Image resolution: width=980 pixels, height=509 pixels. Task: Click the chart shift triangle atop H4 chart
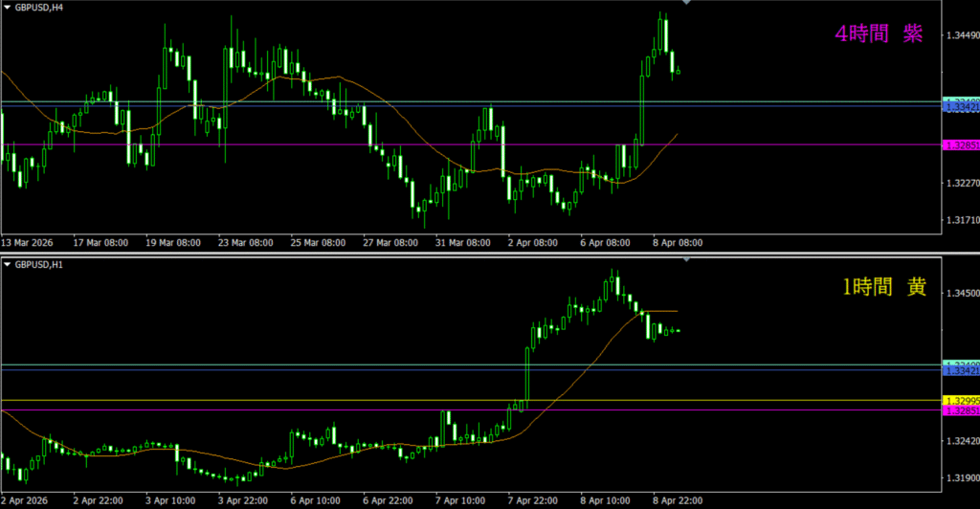(686, 3)
